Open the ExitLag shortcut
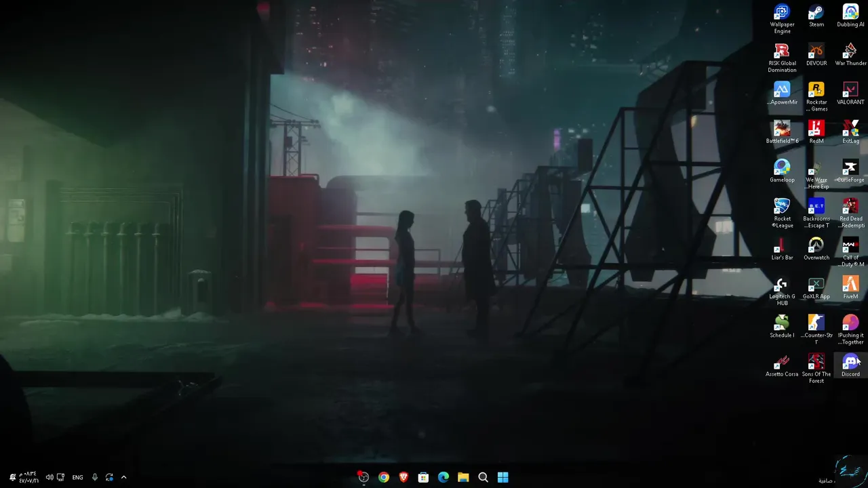The image size is (868, 488). [x=850, y=132]
